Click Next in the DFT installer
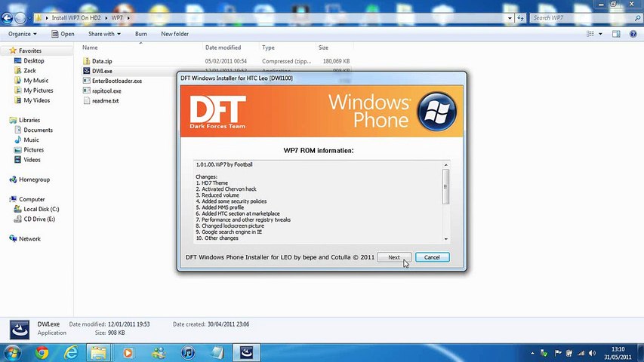 pyautogui.click(x=394, y=257)
